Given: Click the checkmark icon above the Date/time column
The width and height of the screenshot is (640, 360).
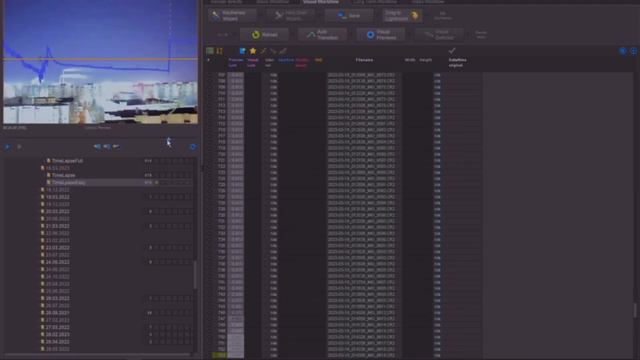Looking at the screenshot, I should pyautogui.click(x=452, y=51).
